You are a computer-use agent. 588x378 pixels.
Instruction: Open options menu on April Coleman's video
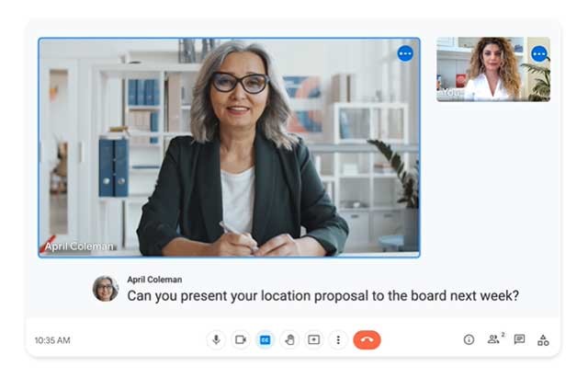[405, 53]
